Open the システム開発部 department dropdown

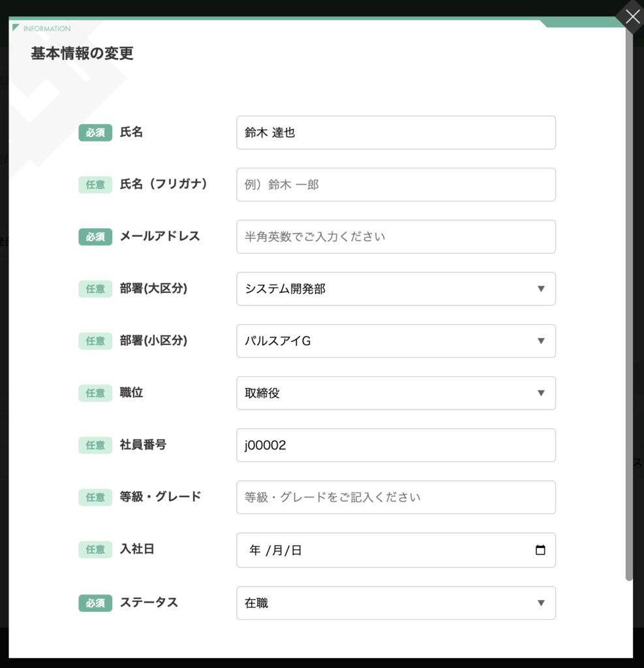tap(396, 289)
